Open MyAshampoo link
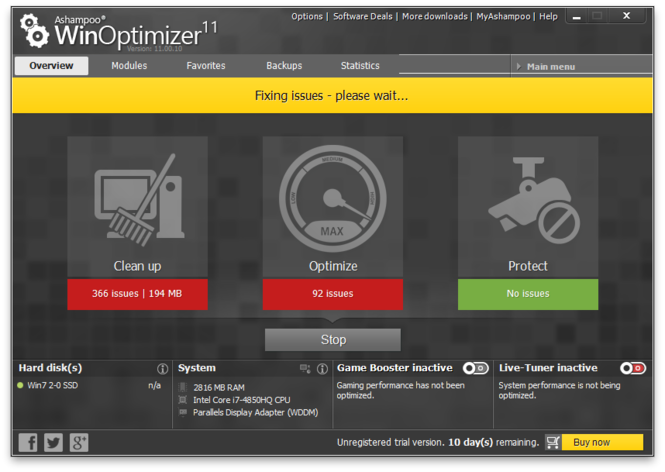 pyautogui.click(x=503, y=17)
